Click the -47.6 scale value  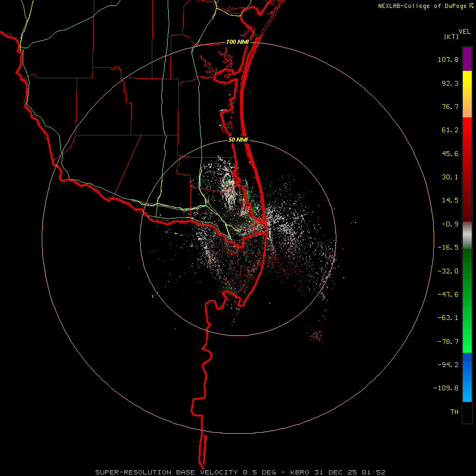(x=448, y=295)
